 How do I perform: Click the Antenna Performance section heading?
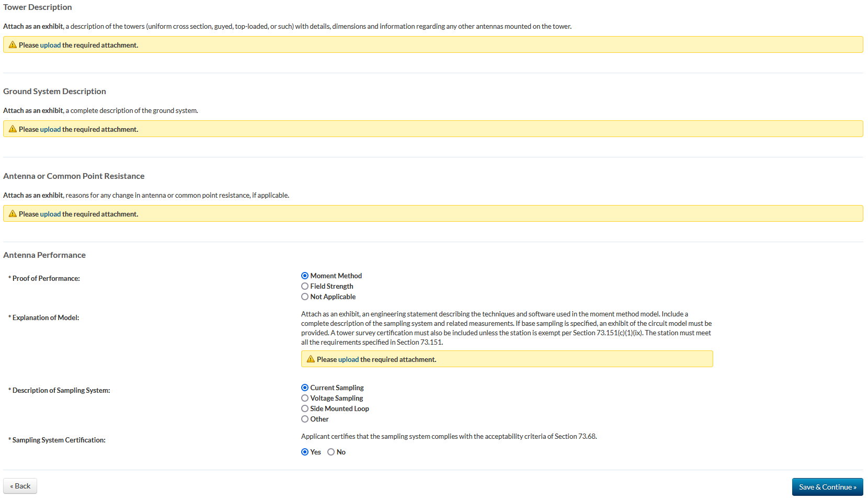click(44, 255)
